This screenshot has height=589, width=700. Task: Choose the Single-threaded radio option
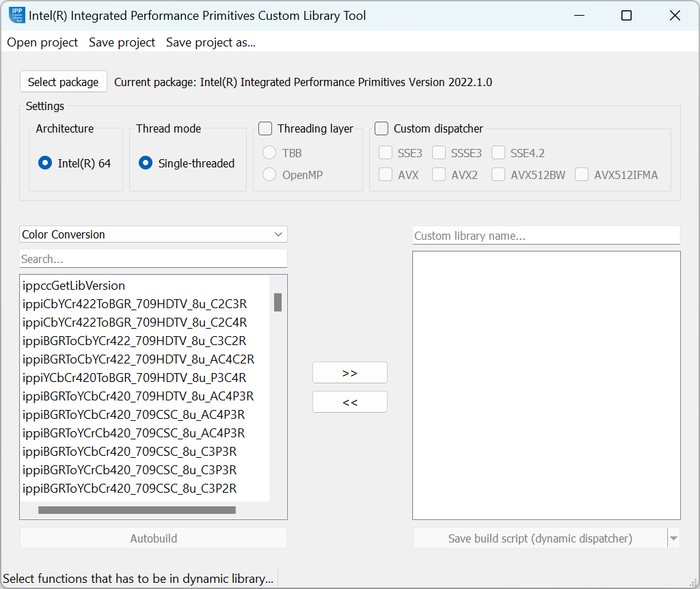click(146, 163)
